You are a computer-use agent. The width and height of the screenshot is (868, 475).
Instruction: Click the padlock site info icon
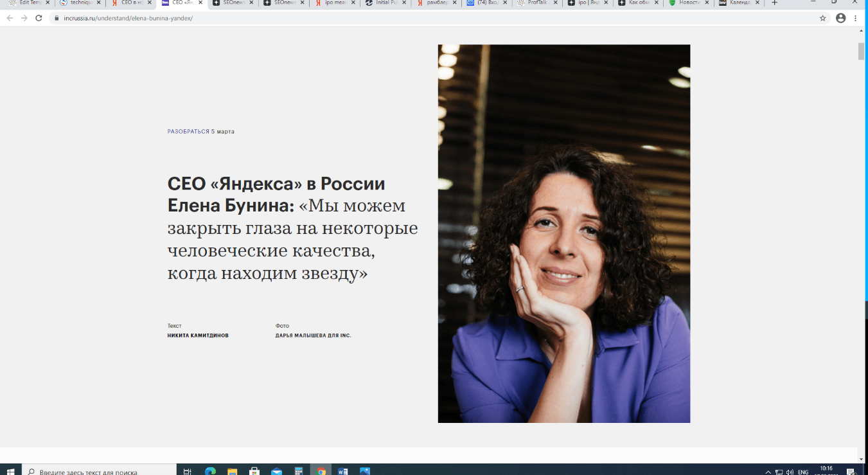(x=57, y=18)
